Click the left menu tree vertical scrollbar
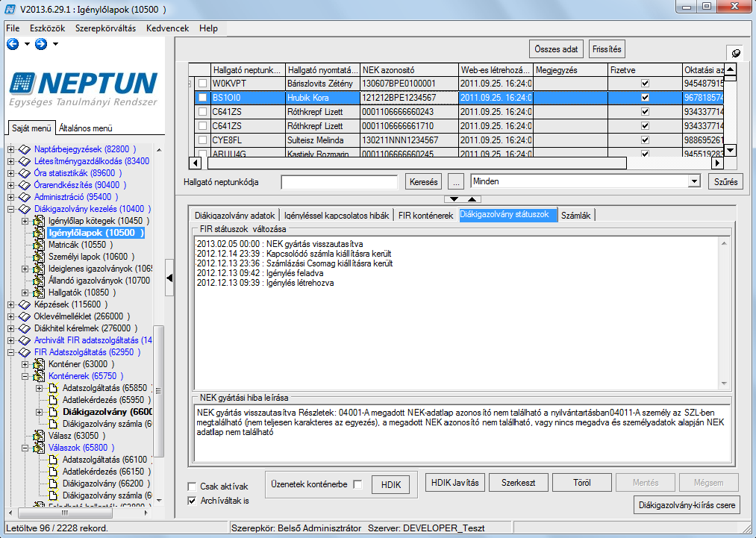The width and height of the screenshot is (756, 538). point(159,390)
